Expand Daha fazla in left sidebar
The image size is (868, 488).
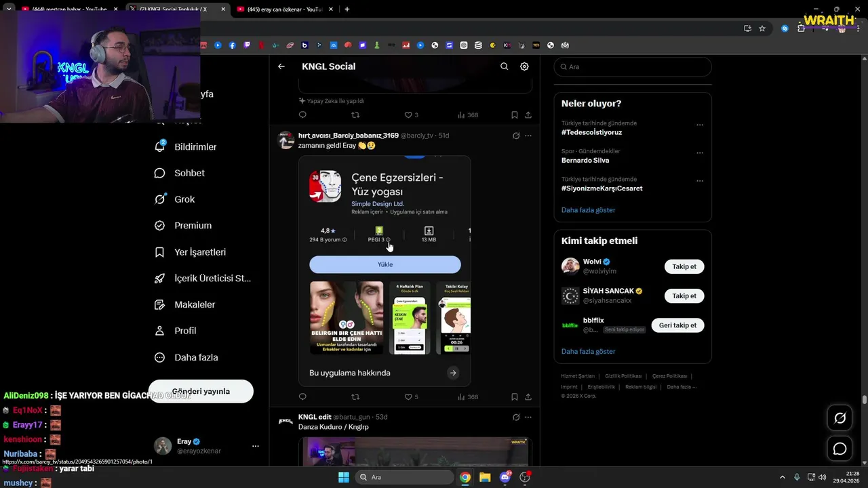tap(186, 357)
